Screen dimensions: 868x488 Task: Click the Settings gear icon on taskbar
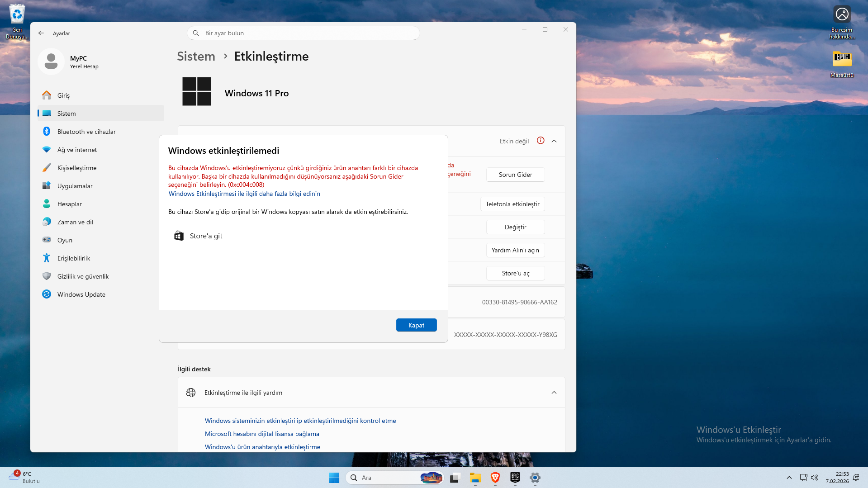pyautogui.click(x=535, y=478)
